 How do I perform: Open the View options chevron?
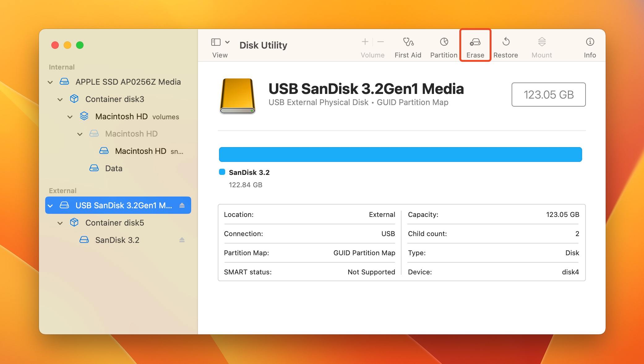pos(227,42)
